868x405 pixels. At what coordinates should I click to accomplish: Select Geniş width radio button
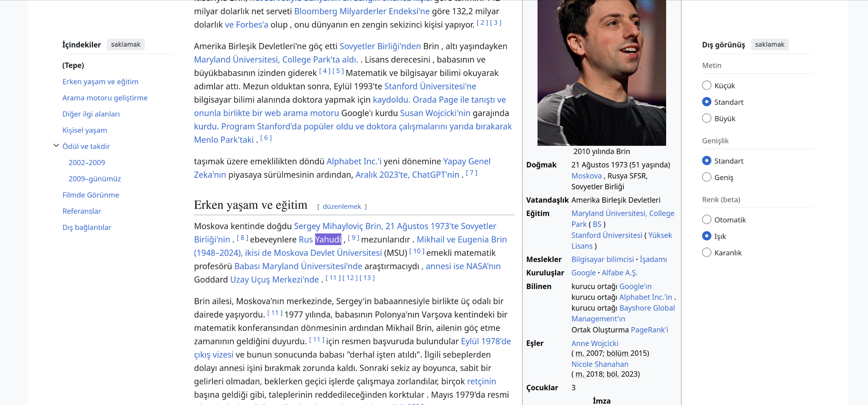click(x=706, y=177)
